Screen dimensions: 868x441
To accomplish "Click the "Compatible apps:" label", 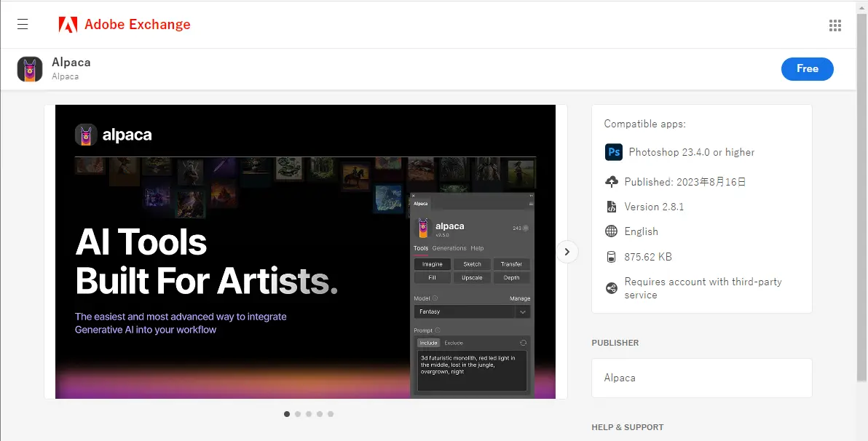I will pyautogui.click(x=645, y=124).
